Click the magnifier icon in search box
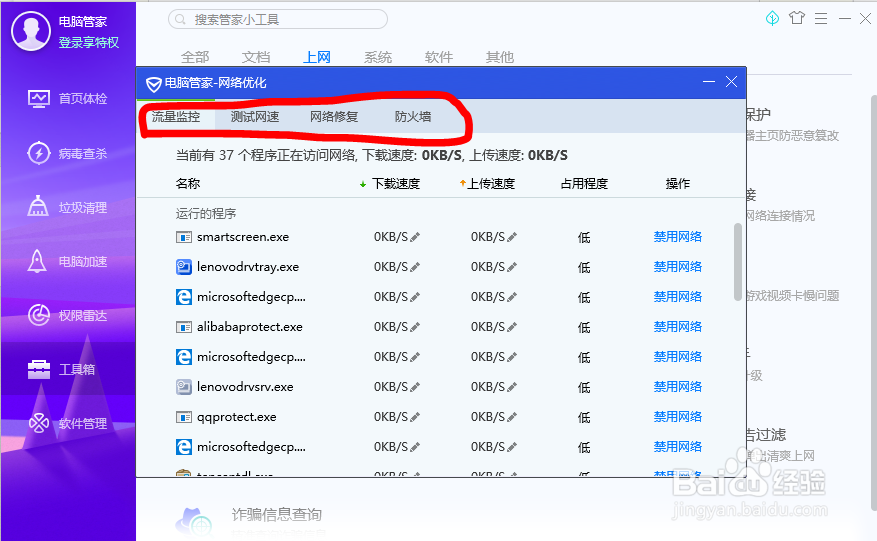 tap(180, 20)
